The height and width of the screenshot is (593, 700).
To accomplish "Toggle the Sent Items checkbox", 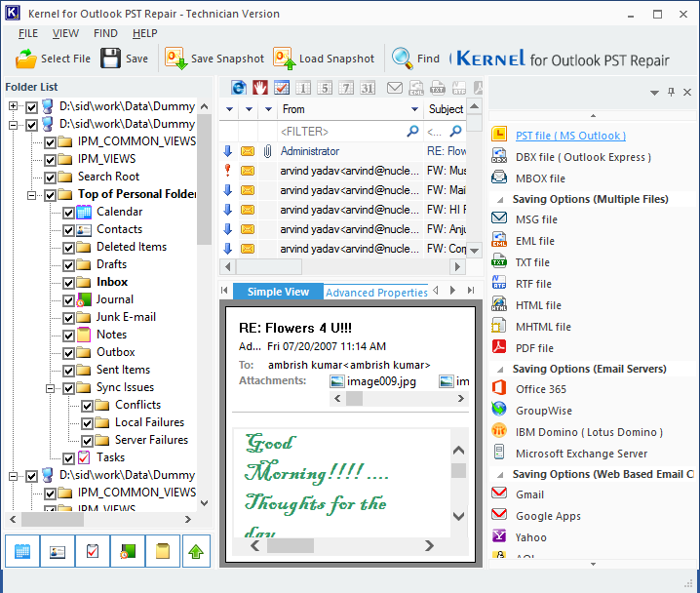I will (68, 371).
